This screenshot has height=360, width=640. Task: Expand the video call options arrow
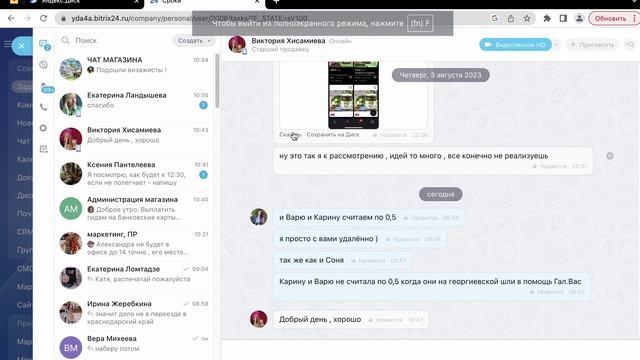click(x=556, y=44)
